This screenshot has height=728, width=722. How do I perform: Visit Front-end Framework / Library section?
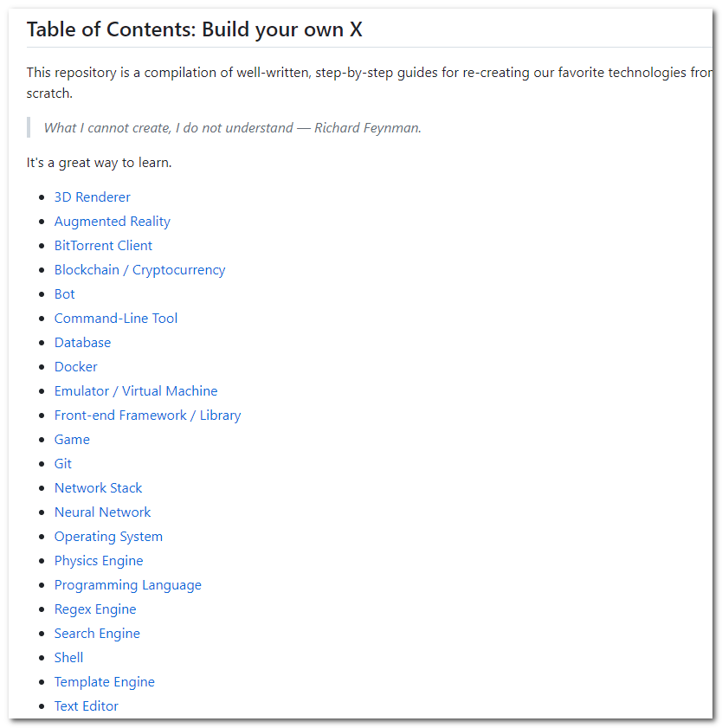(148, 416)
